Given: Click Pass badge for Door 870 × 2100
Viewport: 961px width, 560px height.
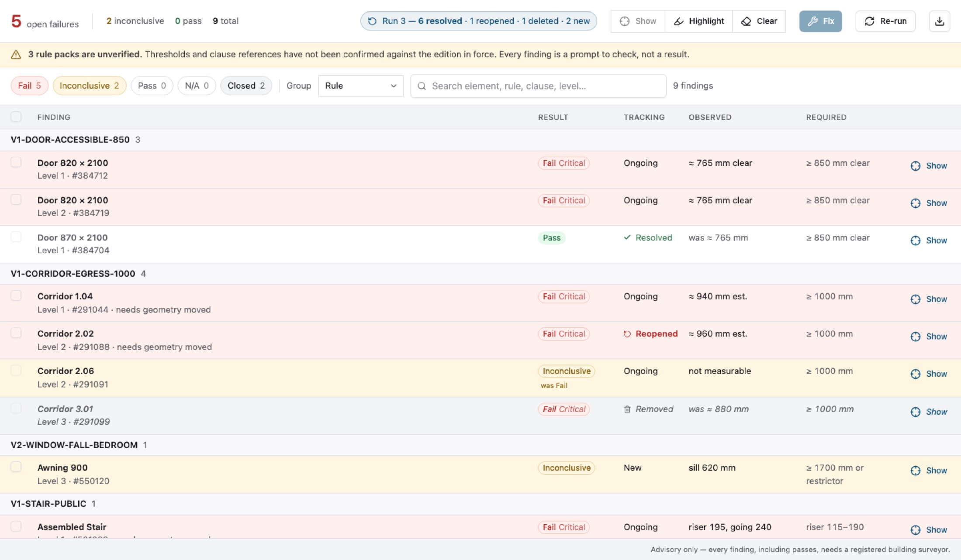Looking at the screenshot, I should point(552,238).
